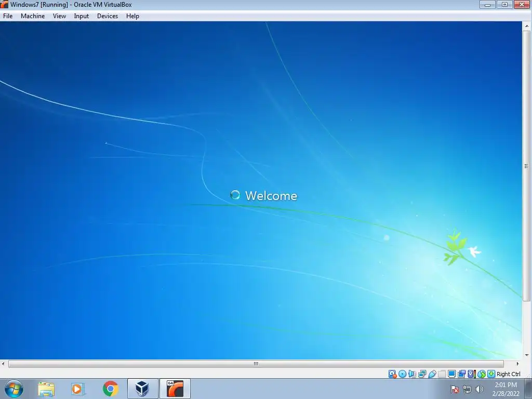Click the audio status icon in VirtualBox
This screenshot has width=532, height=399.
pos(412,374)
